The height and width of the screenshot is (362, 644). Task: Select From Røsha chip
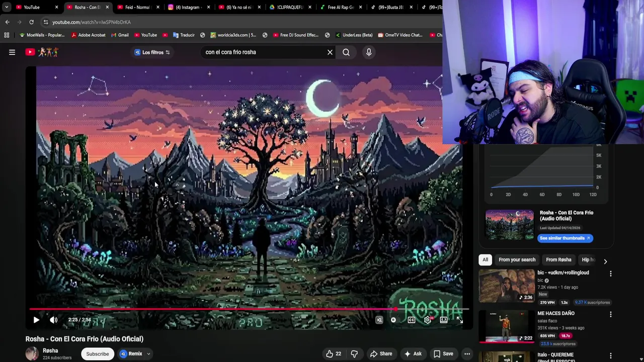[558, 260]
